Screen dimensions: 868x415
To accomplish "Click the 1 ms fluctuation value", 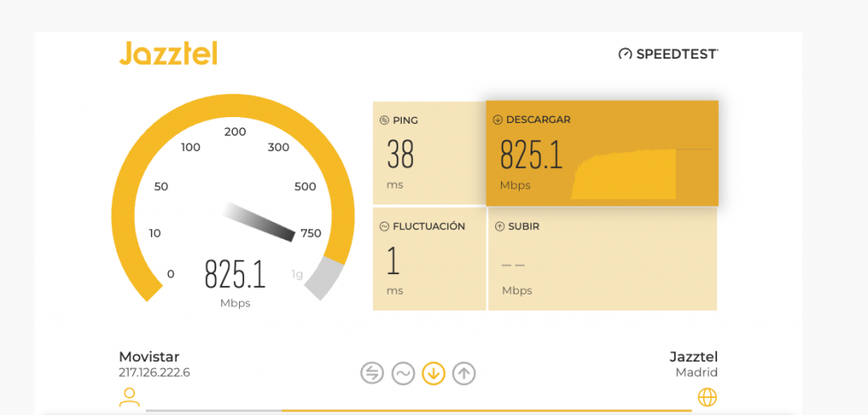I will click(x=393, y=260).
